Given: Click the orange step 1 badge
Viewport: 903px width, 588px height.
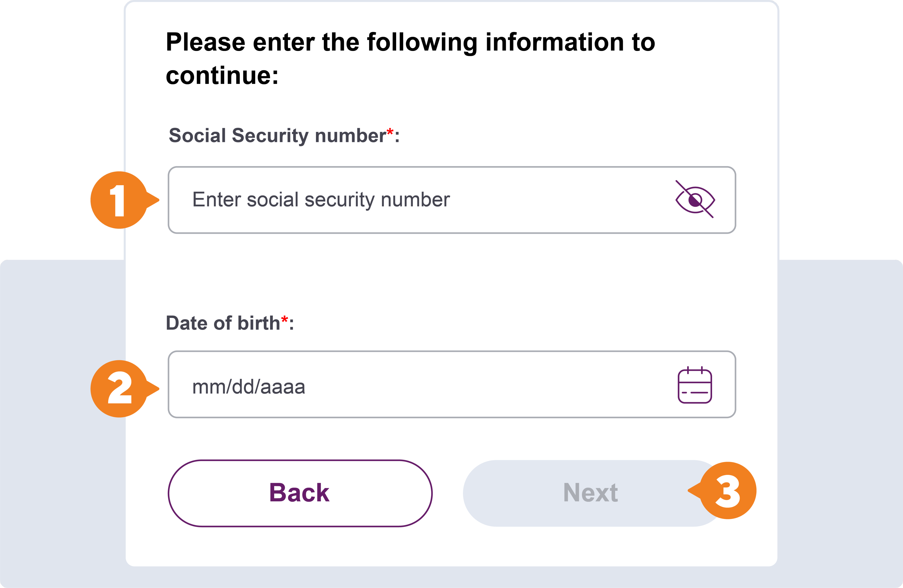Looking at the screenshot, I should (118, 200).
